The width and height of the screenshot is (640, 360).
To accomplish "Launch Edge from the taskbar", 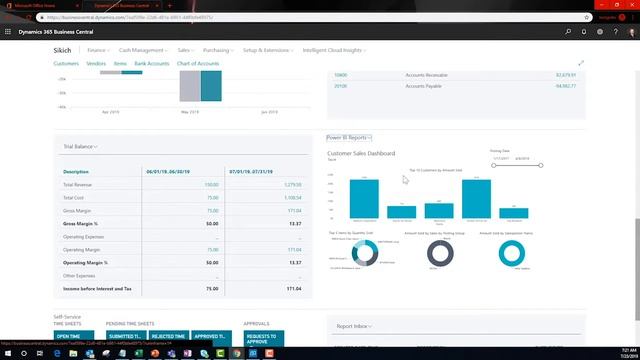I will (57, 353).
